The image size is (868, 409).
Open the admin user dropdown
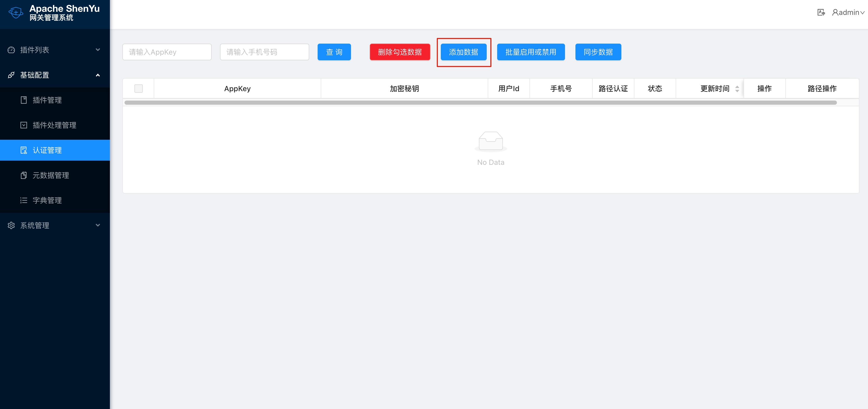tap(848, 13)
